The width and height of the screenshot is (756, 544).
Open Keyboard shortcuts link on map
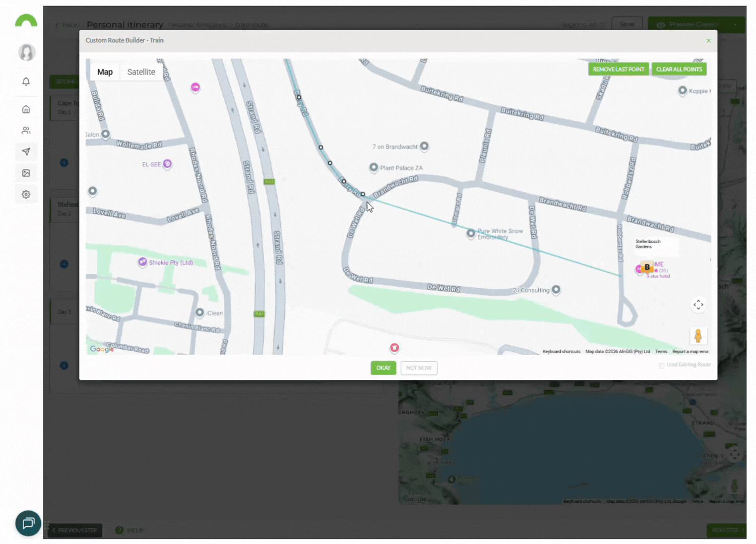561,352
